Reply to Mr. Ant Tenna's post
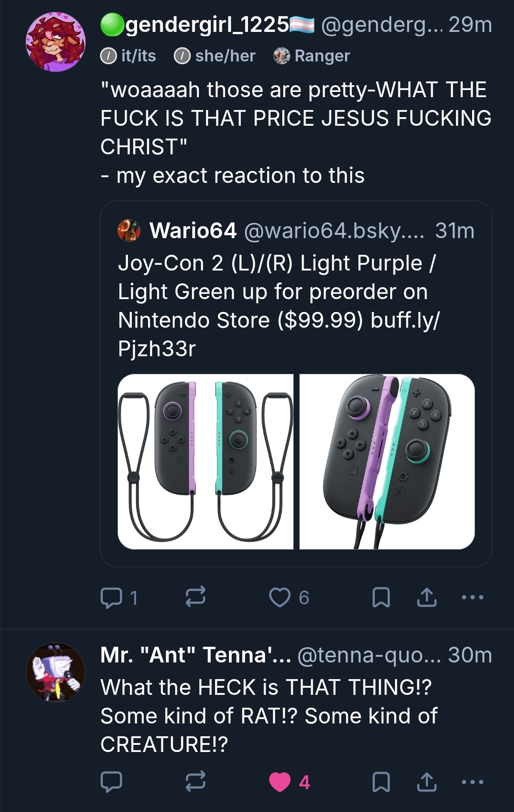Screen dimensions: 514x812 click(111, 782)
